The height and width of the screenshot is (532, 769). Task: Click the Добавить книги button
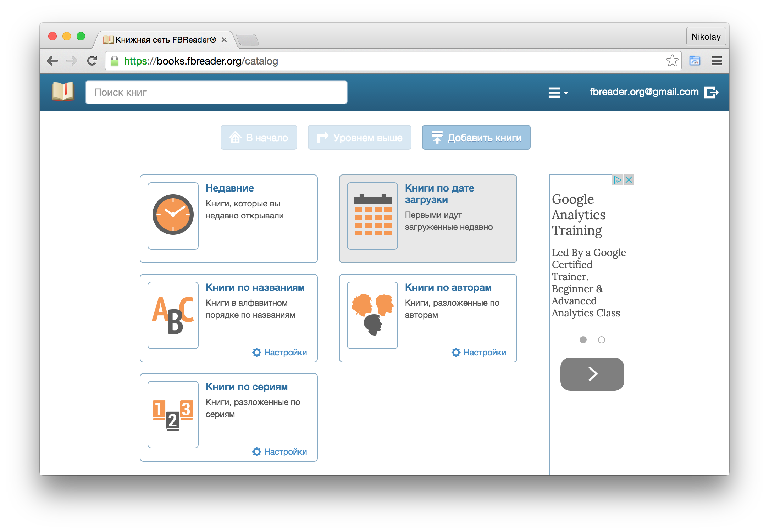click(x=476, y=137)
